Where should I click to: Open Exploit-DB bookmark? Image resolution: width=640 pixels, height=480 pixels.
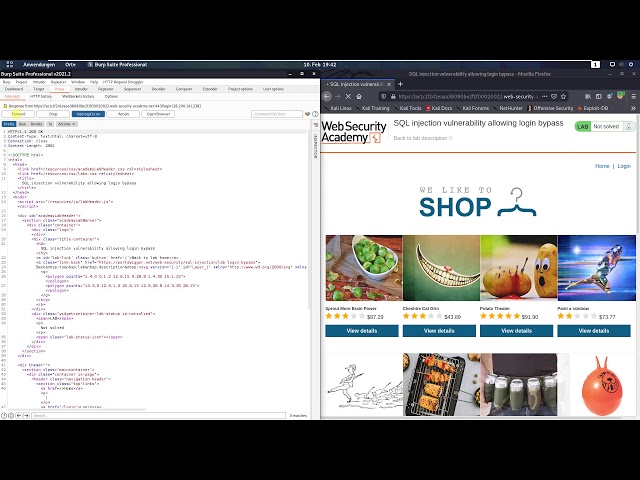(x=593, y=108)
